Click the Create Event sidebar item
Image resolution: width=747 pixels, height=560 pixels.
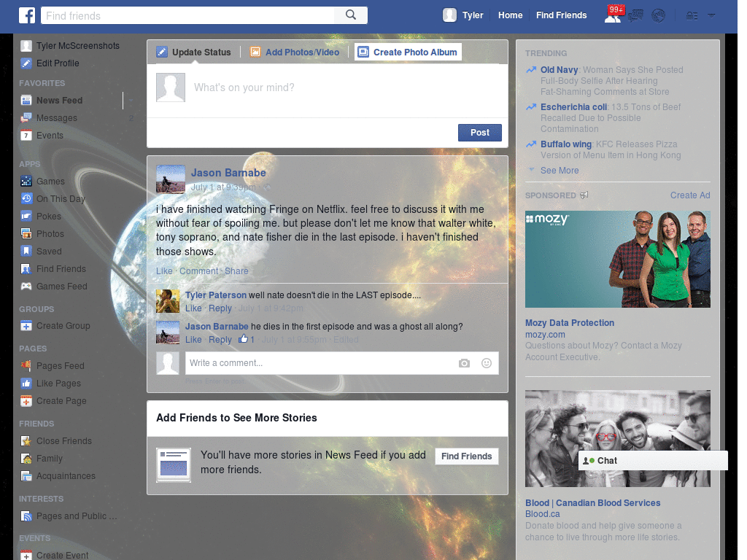click(54, 555)
